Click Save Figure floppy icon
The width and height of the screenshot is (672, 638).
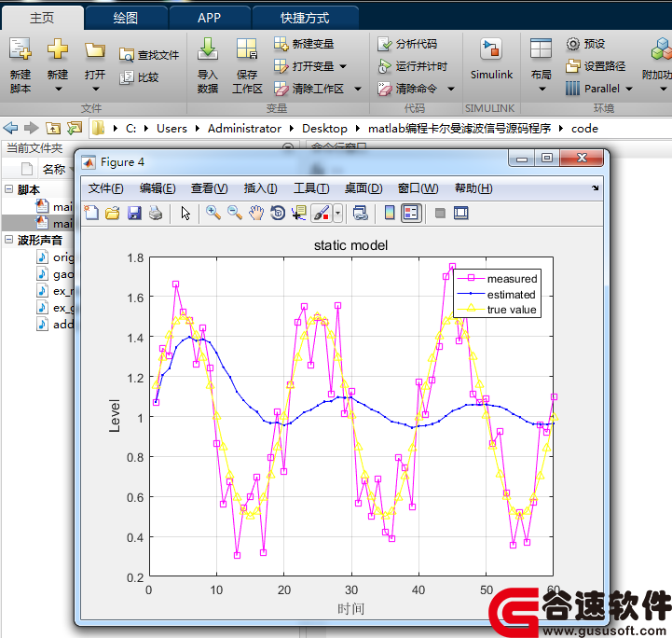134,213
